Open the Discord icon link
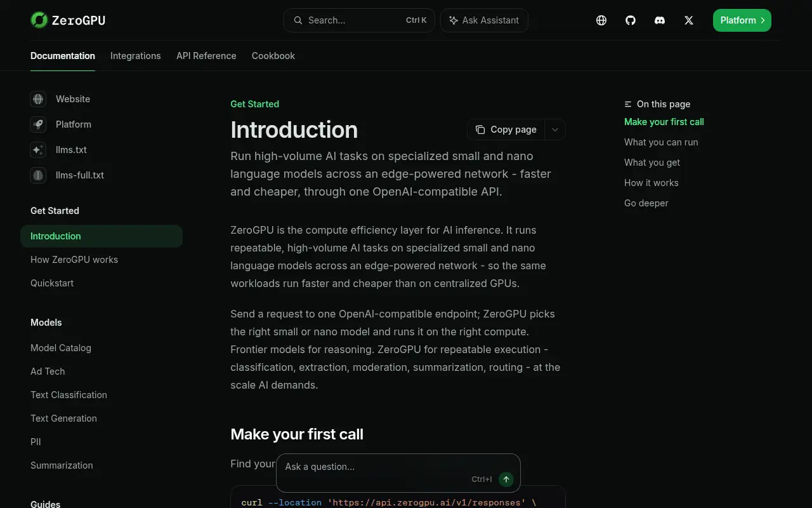The height and width of the screenshot is (508, 812). (660, 20)
